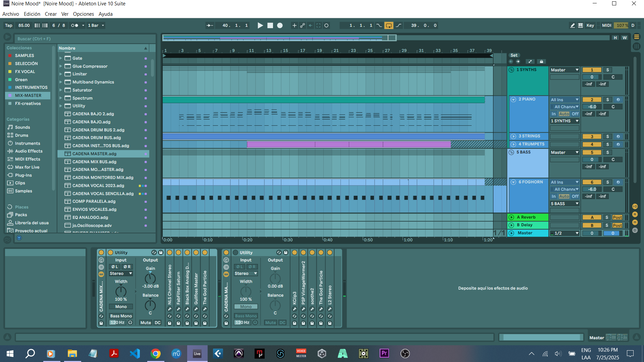
Task: Expand the Saturator folder
Action: click(x=61, y=90)
